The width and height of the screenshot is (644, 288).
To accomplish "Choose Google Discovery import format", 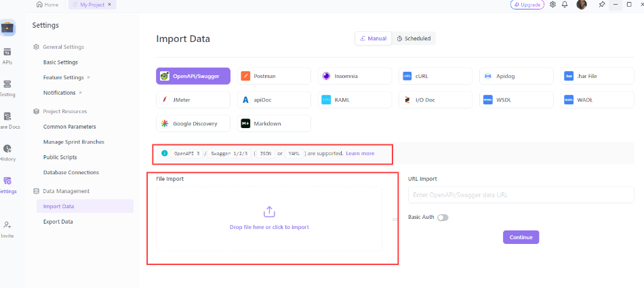I will click(x=193, y=123).
